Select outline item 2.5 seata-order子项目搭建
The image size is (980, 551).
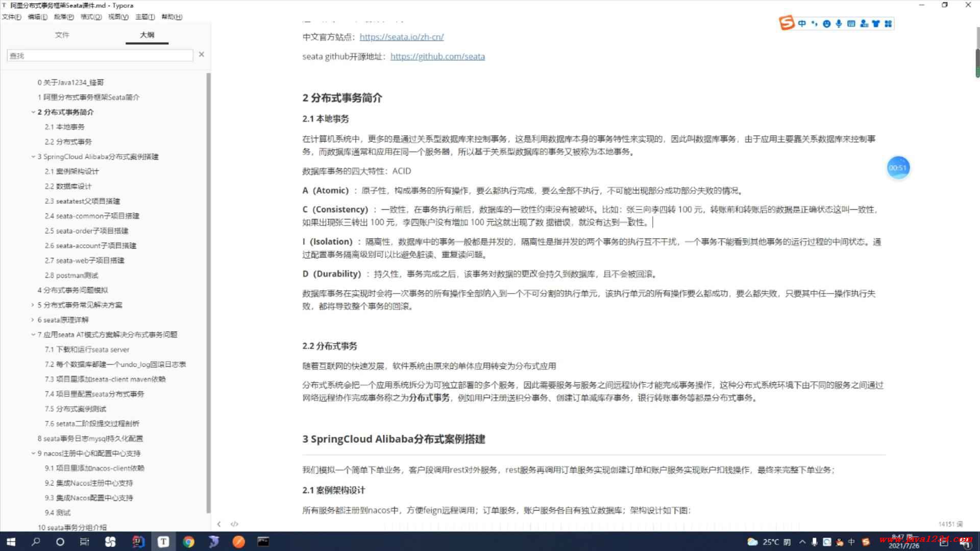click(86, 231)
